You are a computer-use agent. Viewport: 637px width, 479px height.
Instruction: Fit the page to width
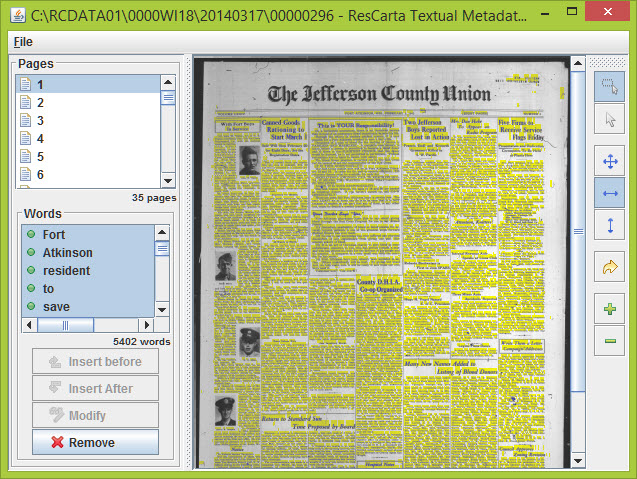point(609,193)
